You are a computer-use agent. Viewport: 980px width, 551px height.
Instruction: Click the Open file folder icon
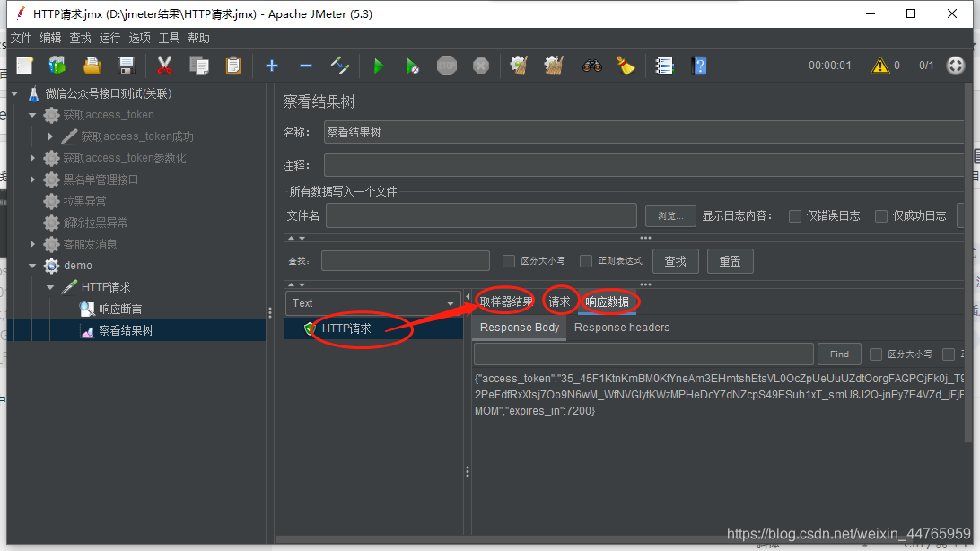(x=92, y=66)
